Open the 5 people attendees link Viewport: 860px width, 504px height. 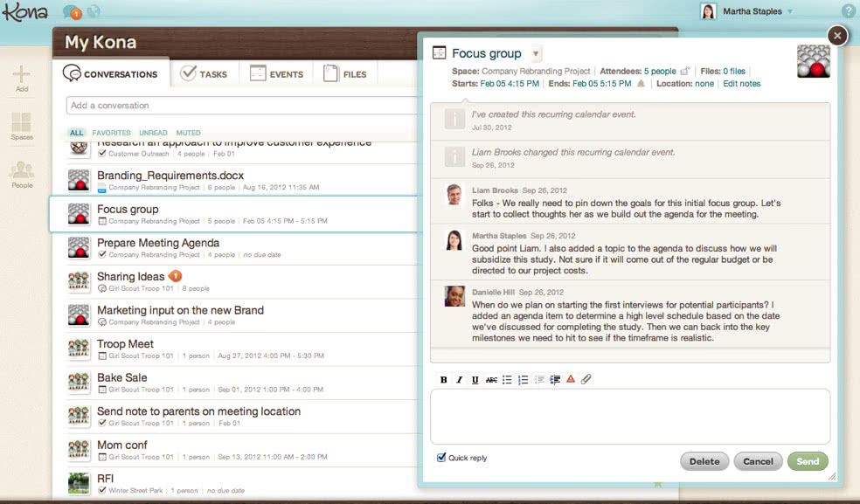tap(660, 72)
